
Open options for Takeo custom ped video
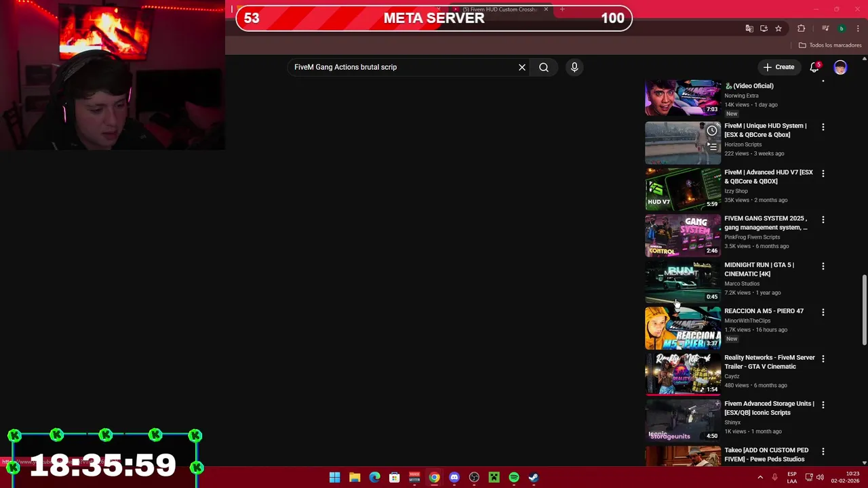click(x=823, y=451)
